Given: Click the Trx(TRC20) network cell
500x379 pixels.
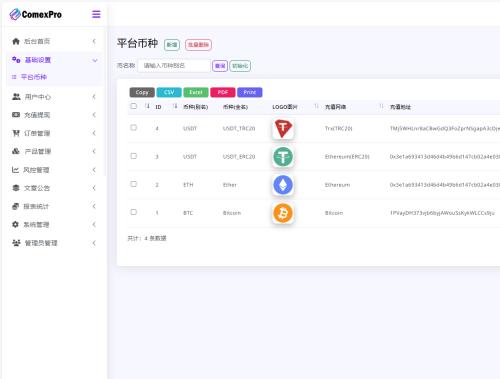Looking at the screenshot, I should (338, 128).
